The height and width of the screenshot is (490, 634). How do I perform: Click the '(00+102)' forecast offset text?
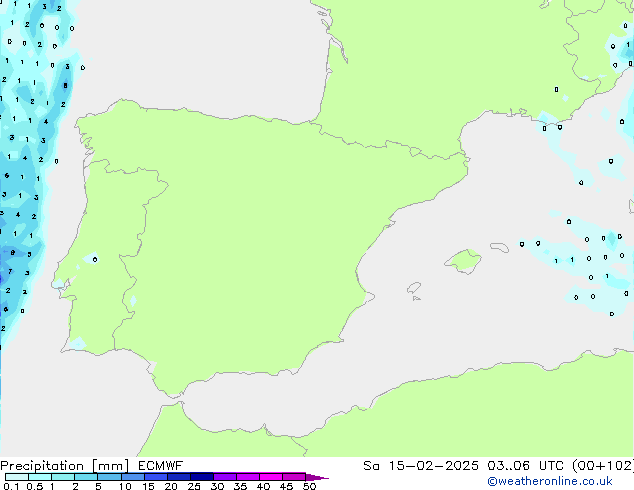(x=603, y=466)
